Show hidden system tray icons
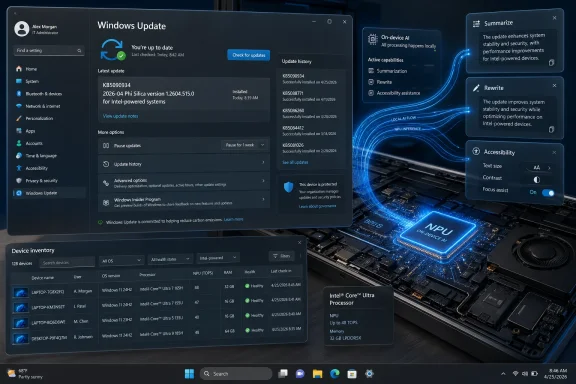The height and width of the screenshot is (384, 576). (x=503, y=374)
